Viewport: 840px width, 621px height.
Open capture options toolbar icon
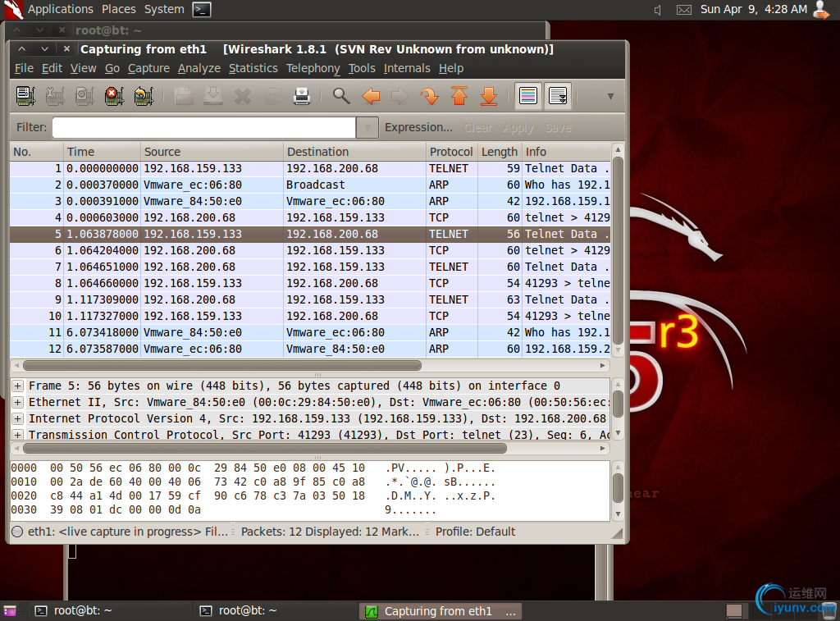tap(55, 97)
